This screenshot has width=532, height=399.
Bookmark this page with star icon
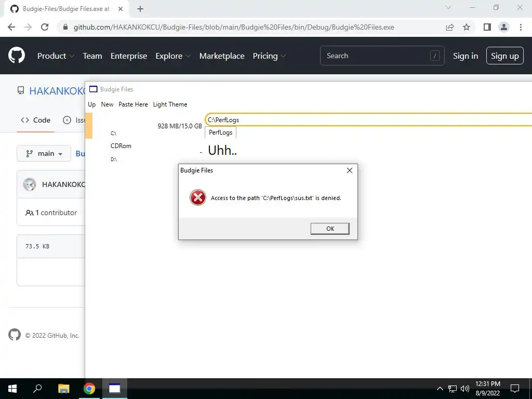(467, 27)
